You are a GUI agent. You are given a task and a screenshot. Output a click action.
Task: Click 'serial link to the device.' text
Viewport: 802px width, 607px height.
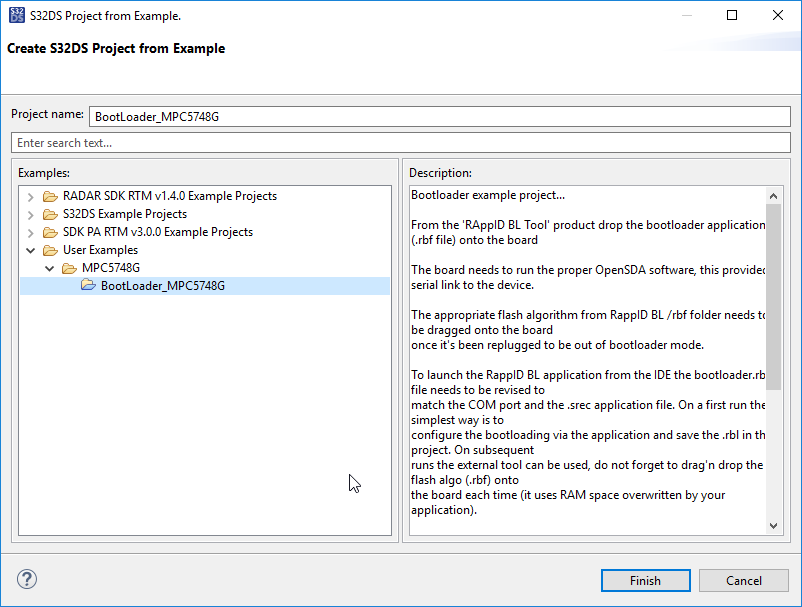pyautogui.click(x=473, y=285)
